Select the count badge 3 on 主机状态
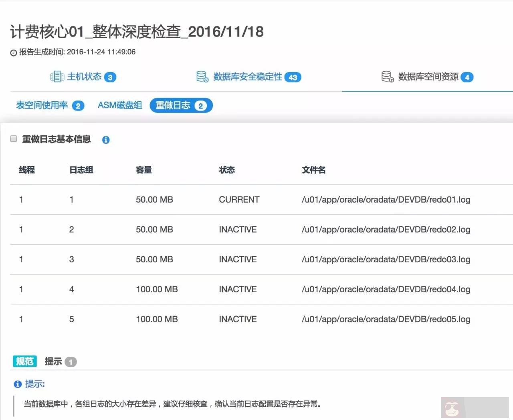513x420 pixels. [110, 77]
